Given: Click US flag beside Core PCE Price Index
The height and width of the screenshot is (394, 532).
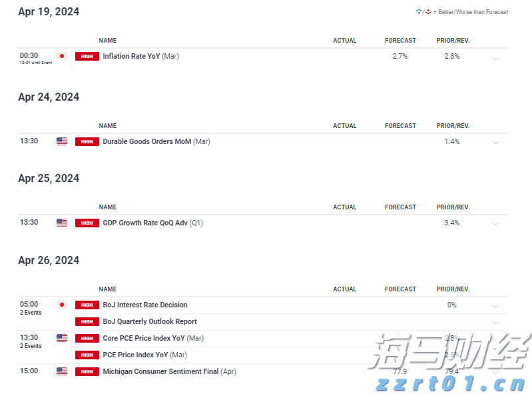Looking at the screenshot, I should (x=62, y=338).
